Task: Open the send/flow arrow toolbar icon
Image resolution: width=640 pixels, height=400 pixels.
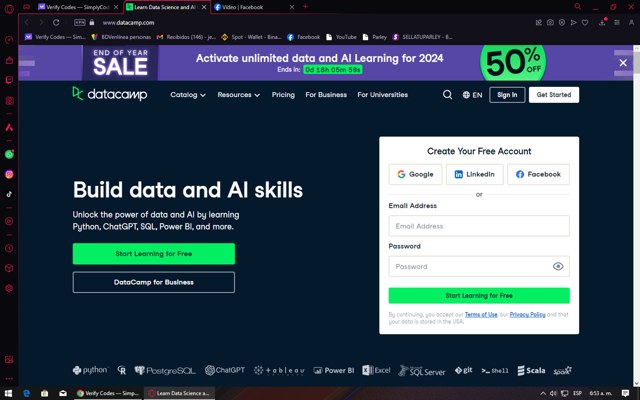Action: 573,22
